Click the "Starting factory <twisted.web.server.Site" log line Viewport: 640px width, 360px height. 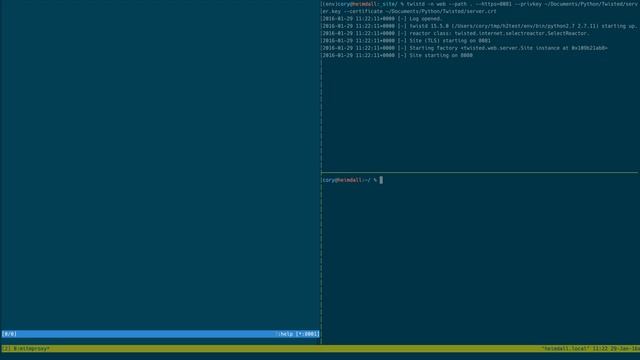(x=464, y=48)
